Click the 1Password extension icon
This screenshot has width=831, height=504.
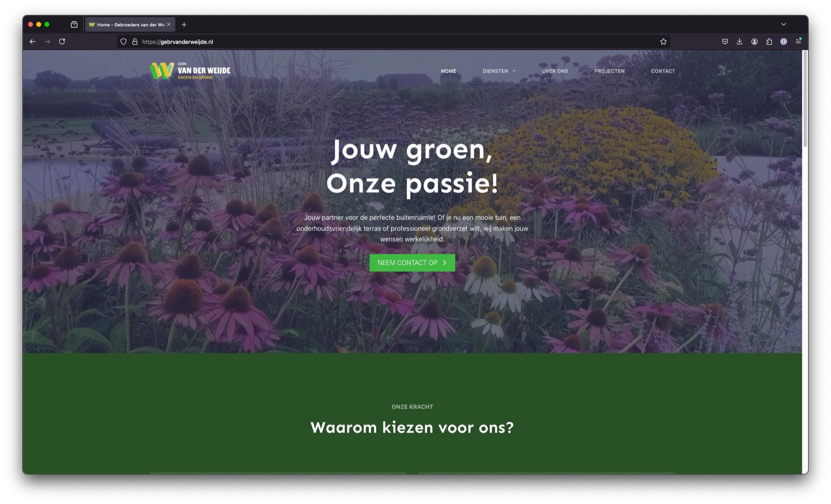point(783,42)
